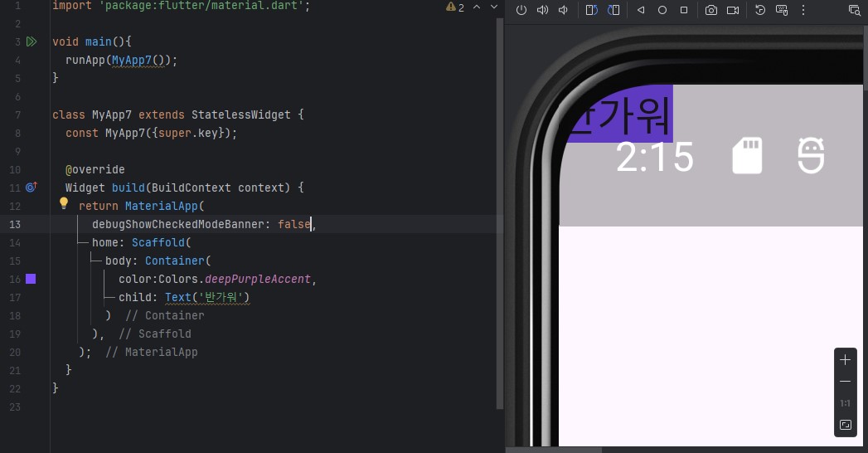
Task: Click the override gutter icon on line 11
Action: 32,188
